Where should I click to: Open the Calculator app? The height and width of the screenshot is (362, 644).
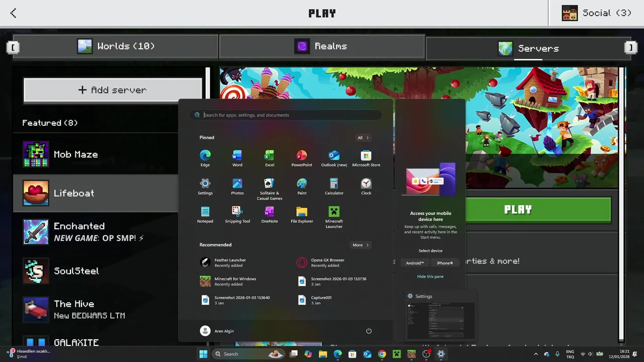334,187
